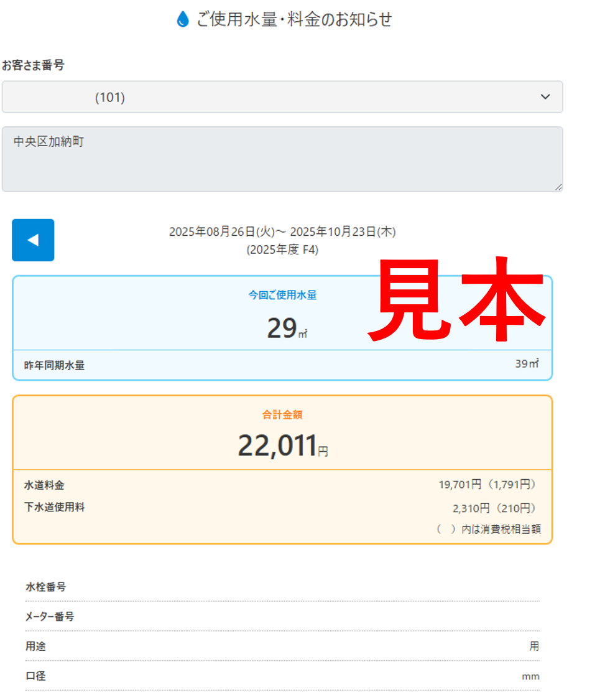Image resolution: width=605 pixels, height=700 pixels.
Task: Click the 39㎥ last year value
Action: tap(527, 363)
